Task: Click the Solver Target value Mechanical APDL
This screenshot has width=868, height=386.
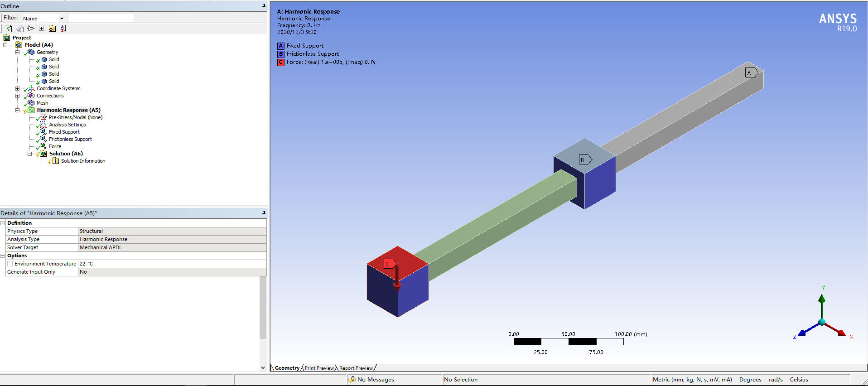Action: [172, 247]
